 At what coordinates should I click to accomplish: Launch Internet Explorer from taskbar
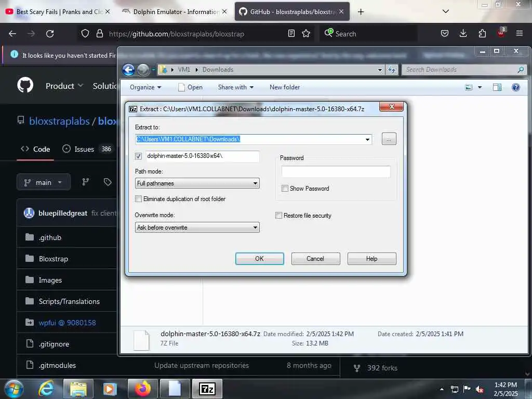coord(46,389)
